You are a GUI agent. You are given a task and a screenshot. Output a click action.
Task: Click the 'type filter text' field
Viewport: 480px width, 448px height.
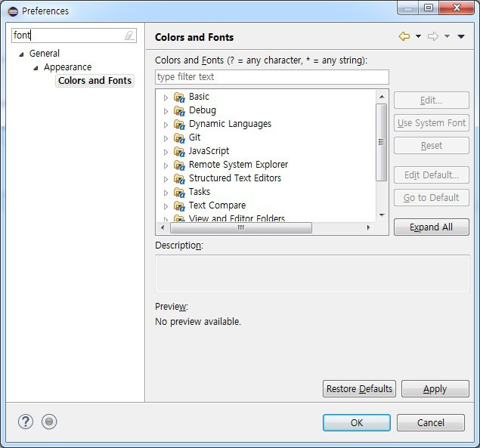pyautogui.click(x=272, y=77)
